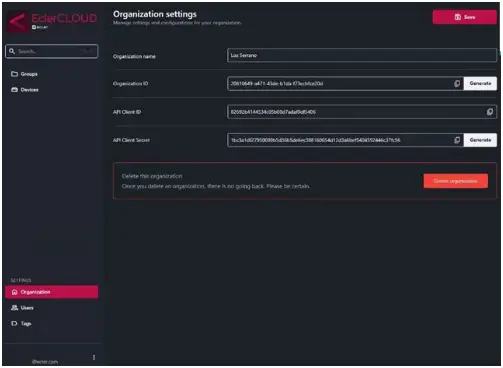Click the Organization home icon
The image size is (503, 368).
point(14,292)
